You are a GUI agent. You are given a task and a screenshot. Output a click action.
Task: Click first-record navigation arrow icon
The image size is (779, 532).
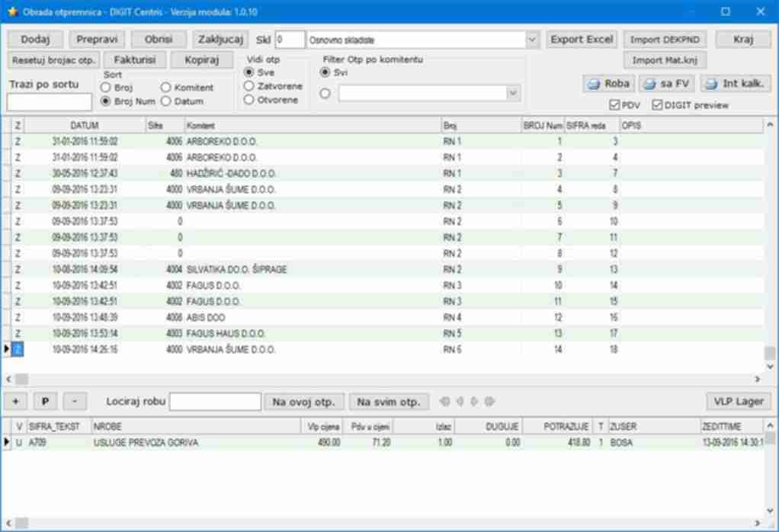tap(447, 401)
